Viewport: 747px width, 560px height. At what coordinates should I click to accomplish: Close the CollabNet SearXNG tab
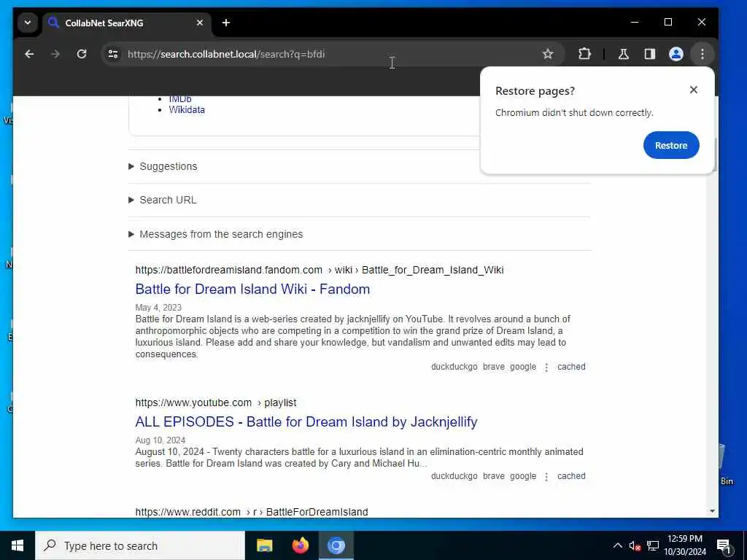pos(200,23)
